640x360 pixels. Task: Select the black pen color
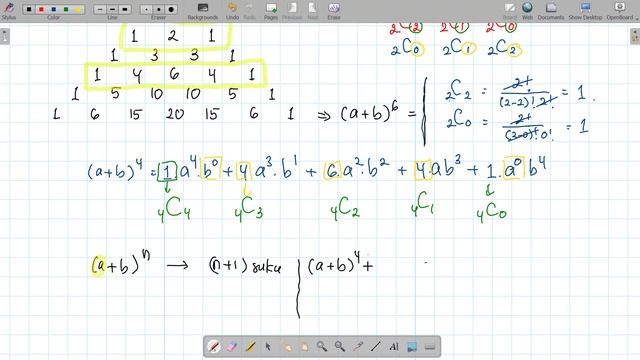tap(29, 9)
